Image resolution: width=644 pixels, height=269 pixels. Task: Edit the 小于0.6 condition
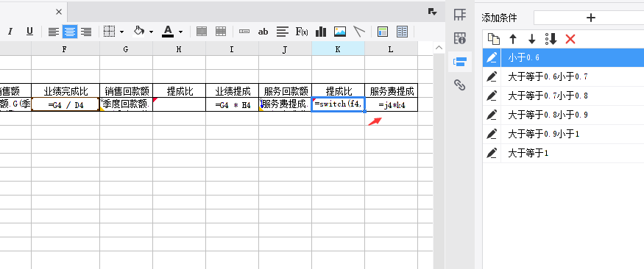492,58
